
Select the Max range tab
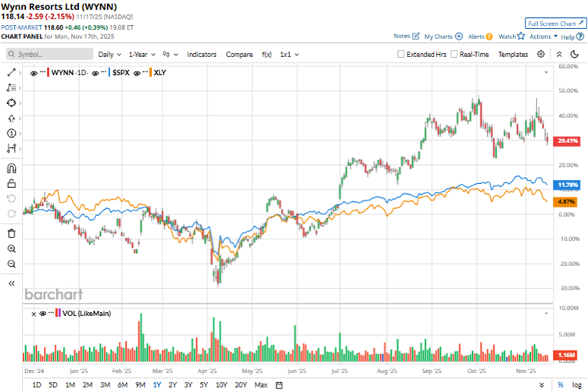[x=260, y=385]
